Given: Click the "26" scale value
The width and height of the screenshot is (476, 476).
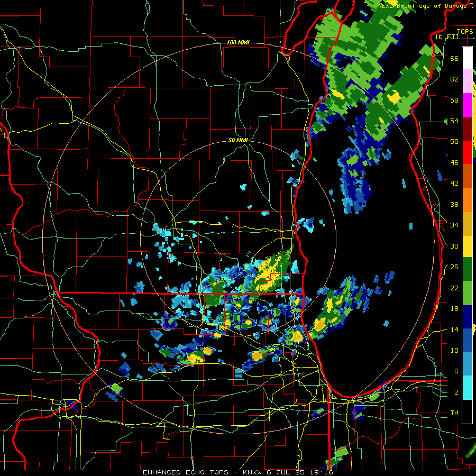Looking at the screenshot, I should point(454,267).
